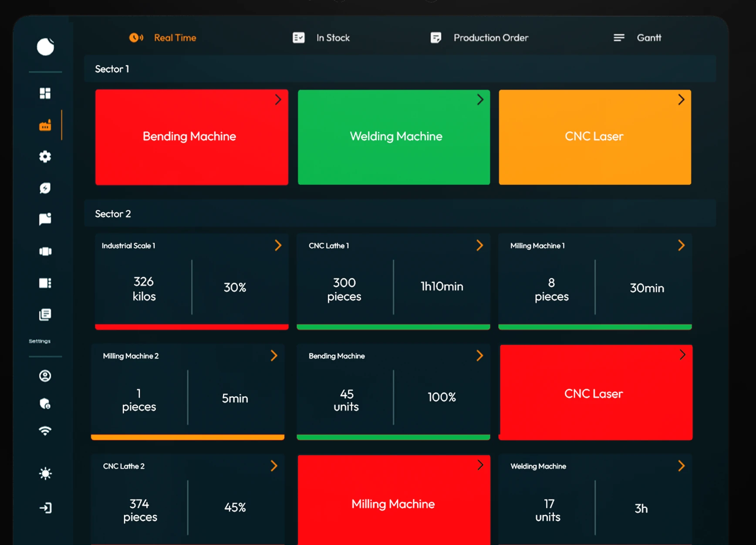The height and width of the screenshot is (545, 756).
Task: Click the Sector 1 header
Action: click(400, 69)
